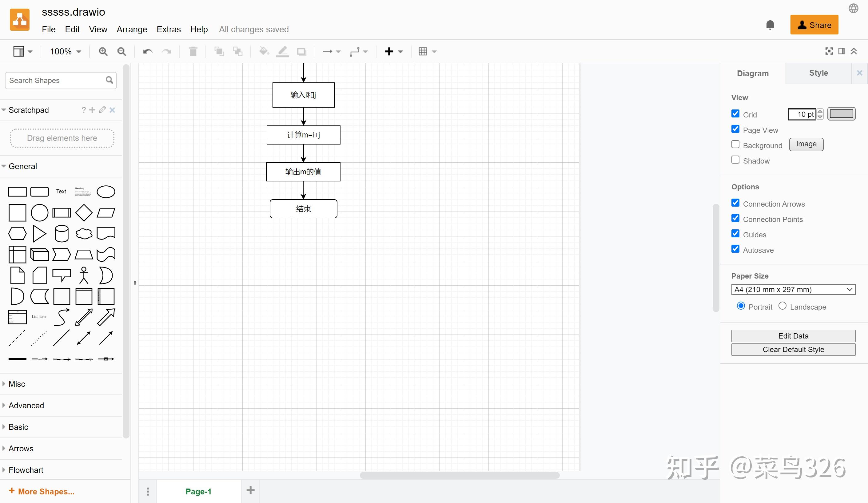Image resolution: width=868 pixels, height=503 pixels.
Task: Select the cylinder shape in General
Action: [62, 234]
